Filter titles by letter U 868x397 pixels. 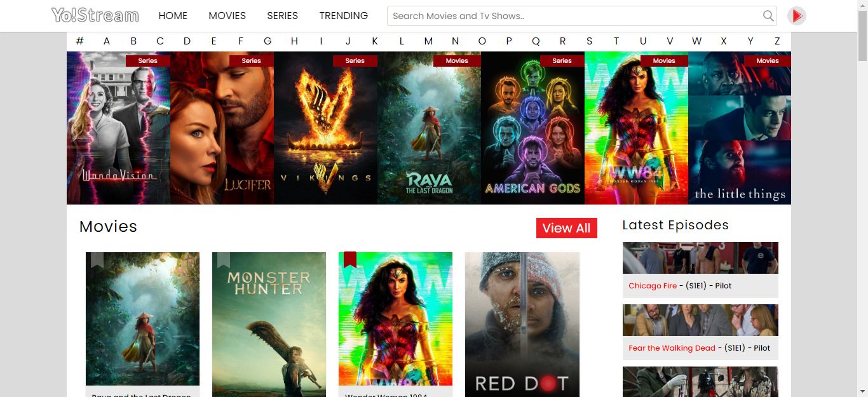click(x=643, y=41)
